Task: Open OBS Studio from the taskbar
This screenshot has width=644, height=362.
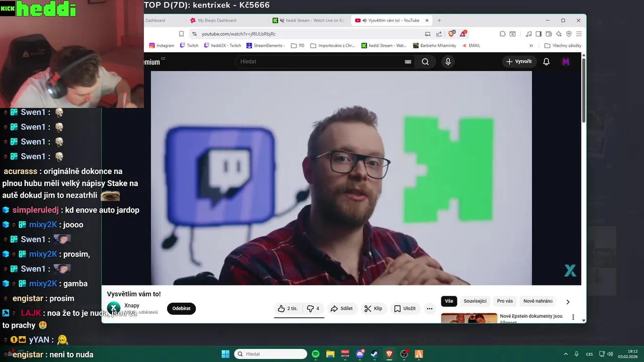Action: pos(404,354)
